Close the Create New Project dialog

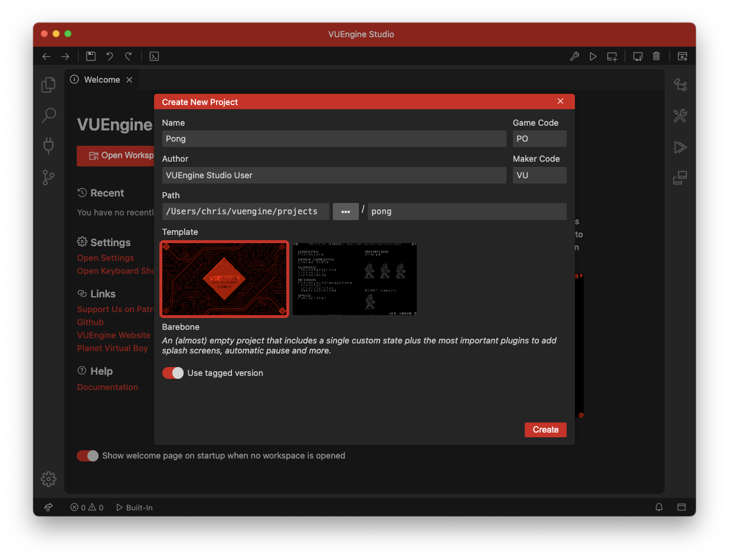[x=561, y=101]
